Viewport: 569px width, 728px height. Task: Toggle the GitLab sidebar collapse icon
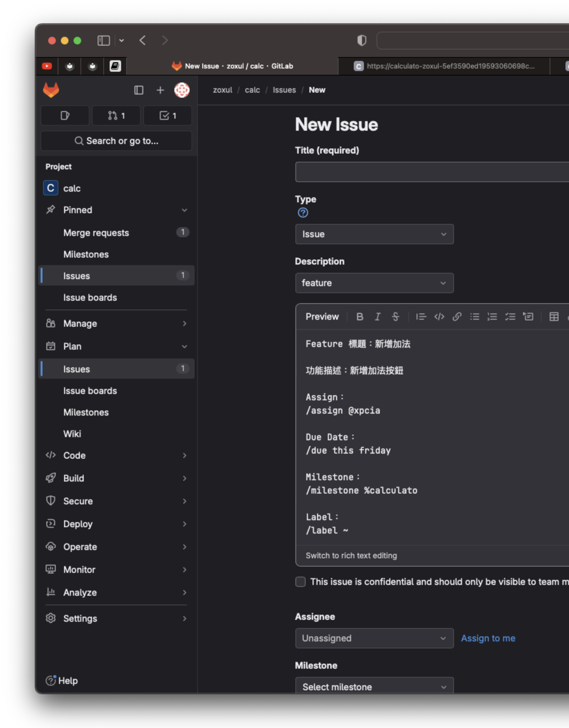pos(139,90)
